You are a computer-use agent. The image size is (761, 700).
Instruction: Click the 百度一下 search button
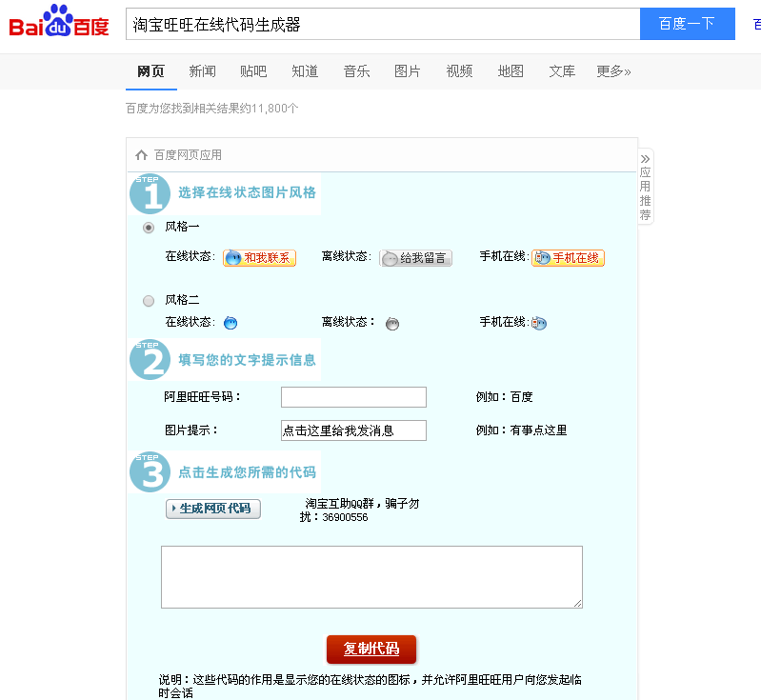coord(688,24)
